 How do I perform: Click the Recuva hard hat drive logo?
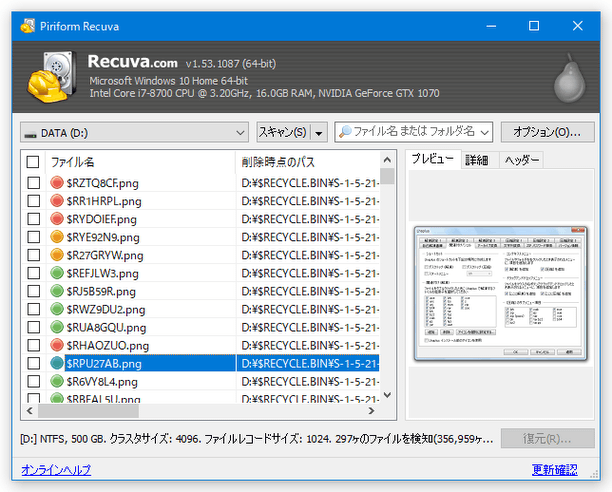tap(52, 77)
